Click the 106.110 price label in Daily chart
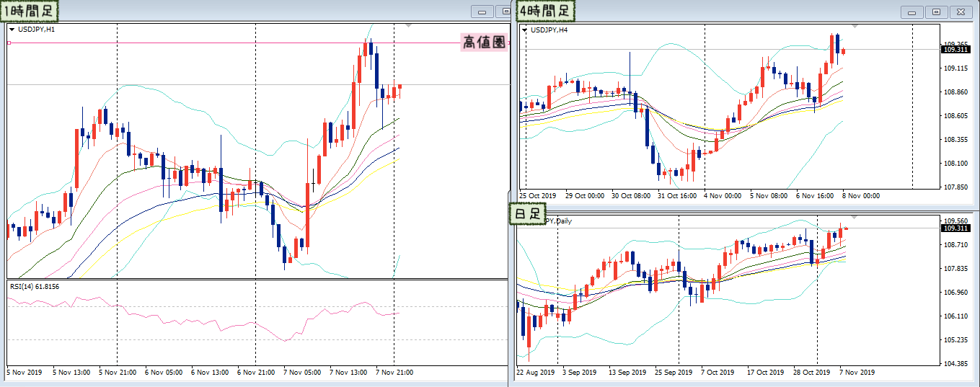Image resolution: width=980 pixels, height=387 pixels. 955,316
